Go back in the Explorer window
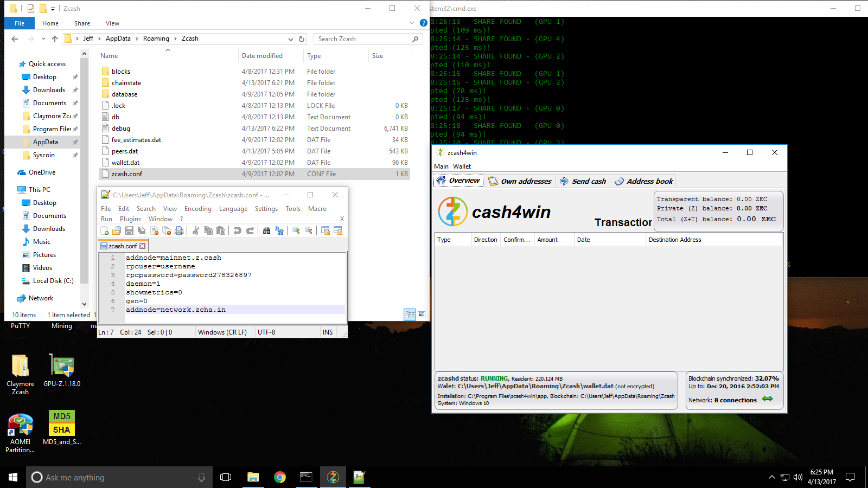Viewport: 868px width, 488px height. point(15,39)
